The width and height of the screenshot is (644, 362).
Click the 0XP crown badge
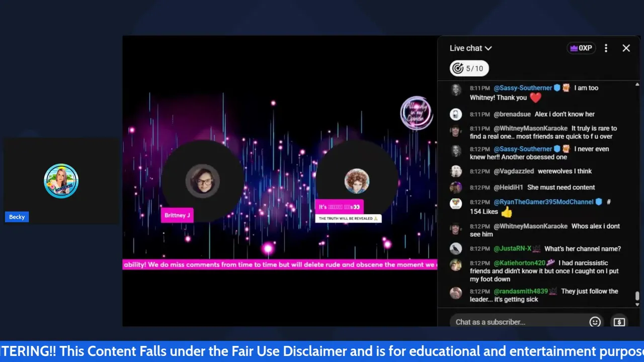(x=581, y=48)
